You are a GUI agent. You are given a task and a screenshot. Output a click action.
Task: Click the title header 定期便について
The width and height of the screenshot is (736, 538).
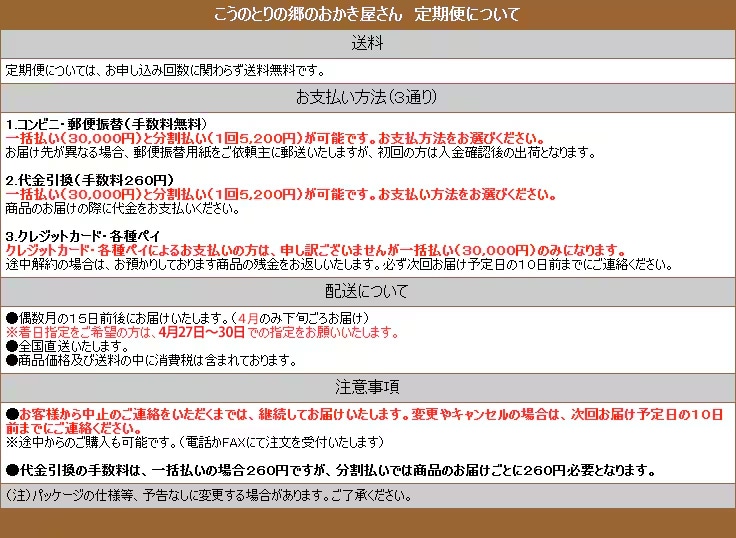pyautogui.click(x=367, y=15)
